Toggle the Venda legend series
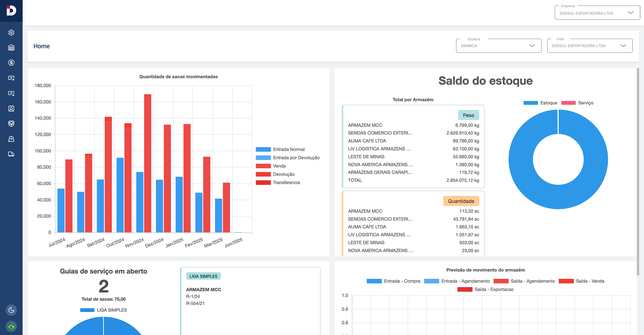The height and width of the screenshot is (335, 644). click(x=271, y=166)
